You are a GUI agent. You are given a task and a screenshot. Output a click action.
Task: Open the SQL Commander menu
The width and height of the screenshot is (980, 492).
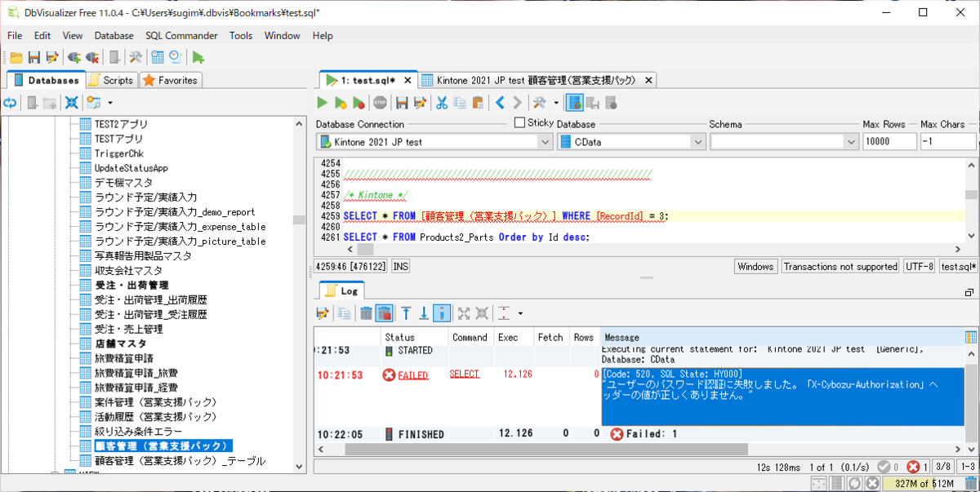point(181,36)
